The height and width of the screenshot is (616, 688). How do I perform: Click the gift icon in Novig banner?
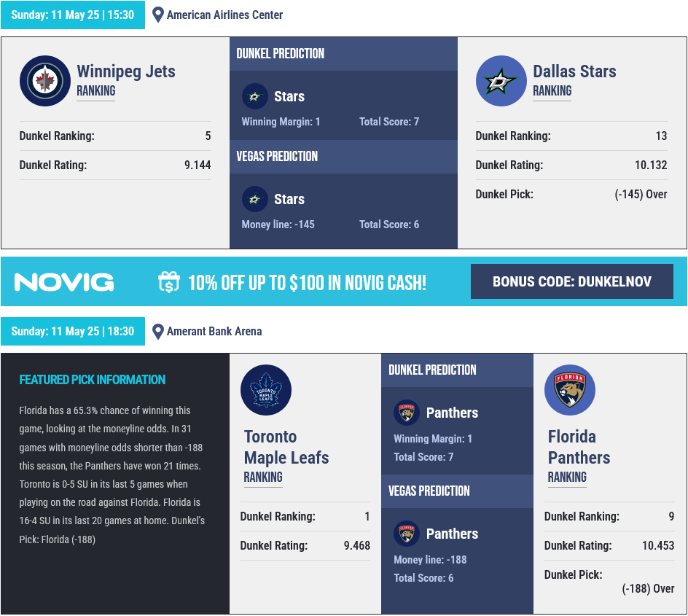(169, 282)
